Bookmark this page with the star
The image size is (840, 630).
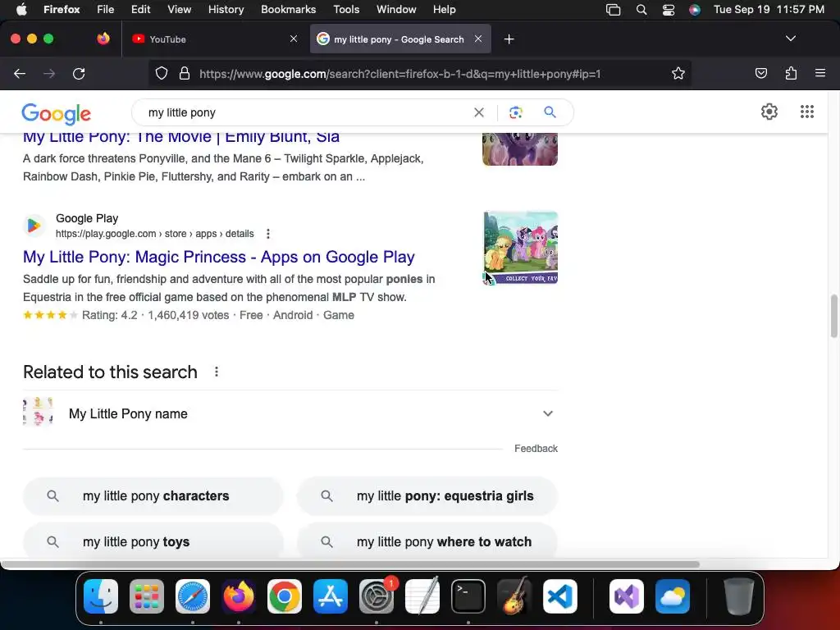678,73
